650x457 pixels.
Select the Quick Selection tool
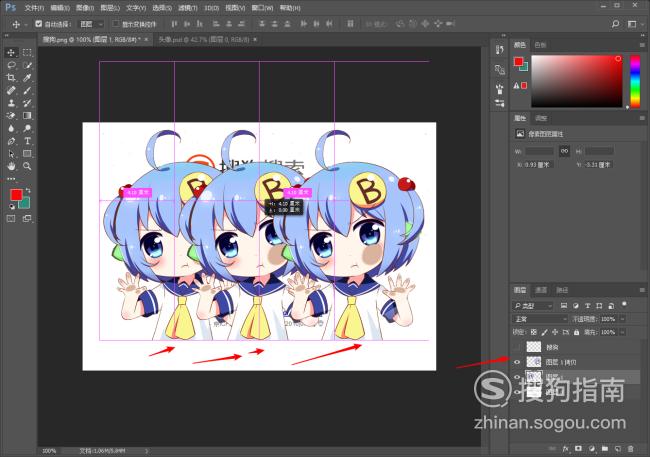pos(27,65)
